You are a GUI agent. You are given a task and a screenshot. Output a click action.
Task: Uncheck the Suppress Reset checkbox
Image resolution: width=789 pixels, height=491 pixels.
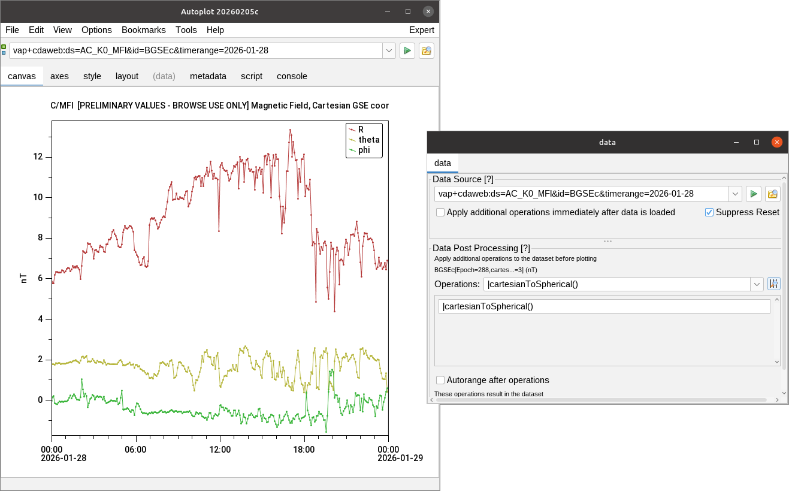click(709, 212)
